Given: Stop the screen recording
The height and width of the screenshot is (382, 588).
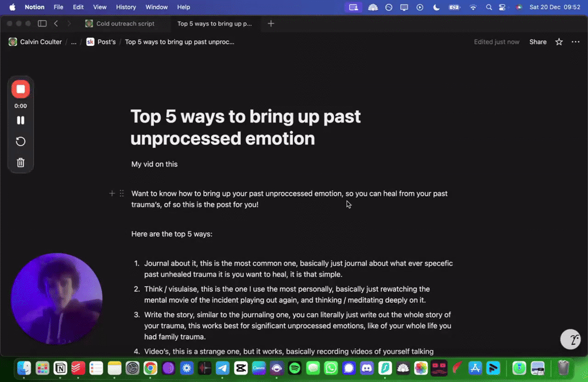Looking at the screenshot, I should coord(21,89).
